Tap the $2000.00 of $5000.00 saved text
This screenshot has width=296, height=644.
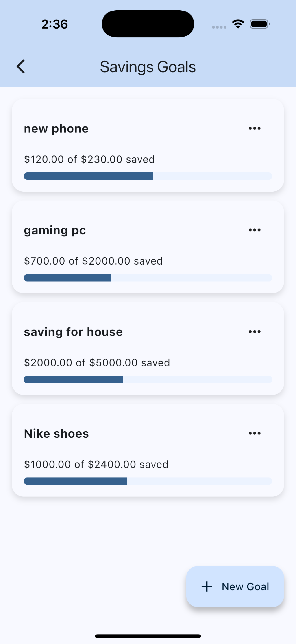(x=97, y=363)
